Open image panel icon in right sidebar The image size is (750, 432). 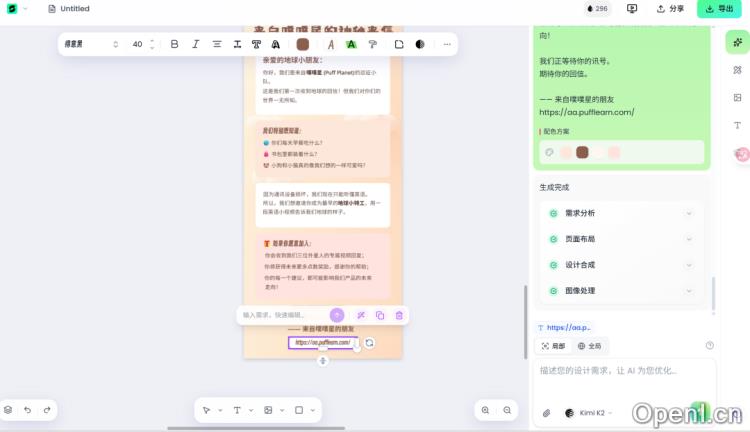pyautogui.click(x=738, y=98)
